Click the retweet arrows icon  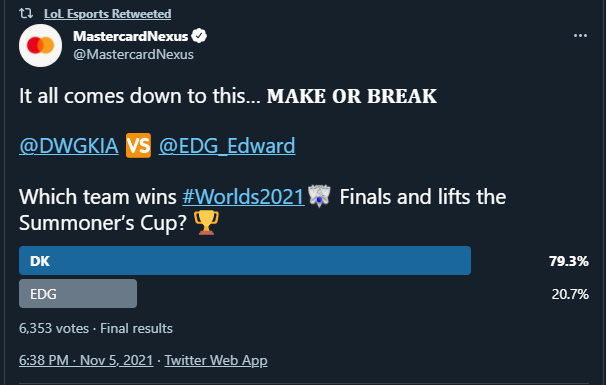coord(26,14)
